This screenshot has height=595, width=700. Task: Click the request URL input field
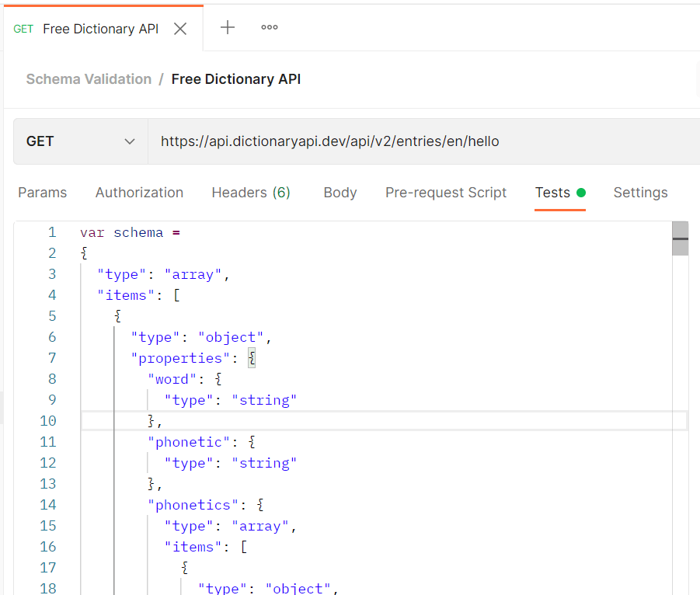pyautogui.click(x=423, y=141)
